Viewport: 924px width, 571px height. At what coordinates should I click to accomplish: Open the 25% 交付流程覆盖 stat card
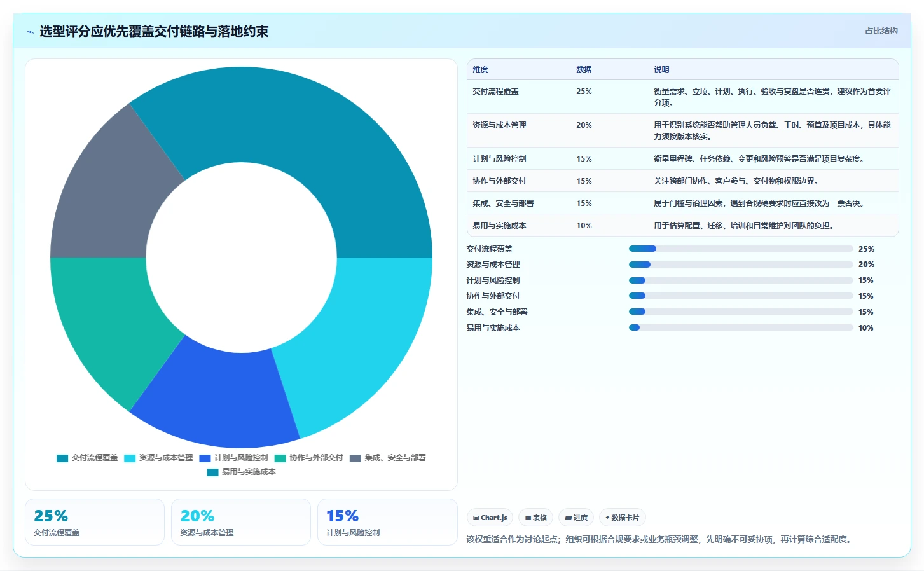(x=95, y=522)
